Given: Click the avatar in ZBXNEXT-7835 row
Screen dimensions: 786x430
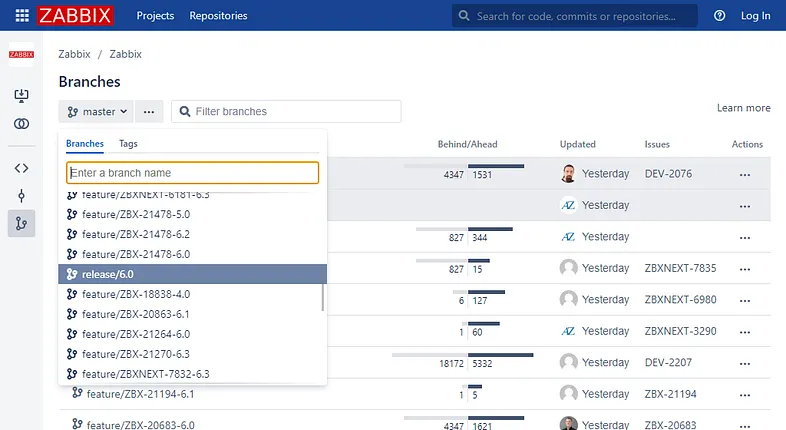Looking at the screenshot, I should [568, 268].
